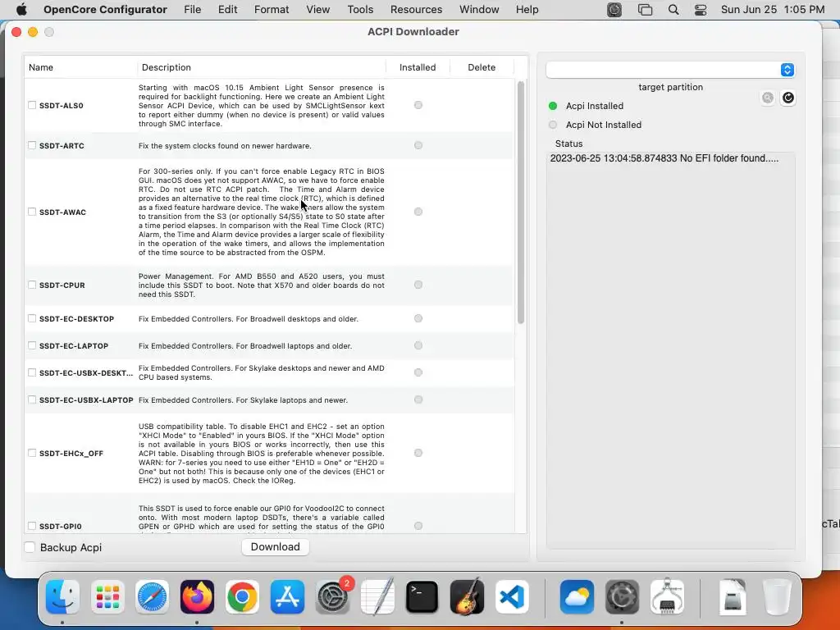Click the refresh partition icon button
The width and height of the screenshot is (840, 630).
coord(788,98)
